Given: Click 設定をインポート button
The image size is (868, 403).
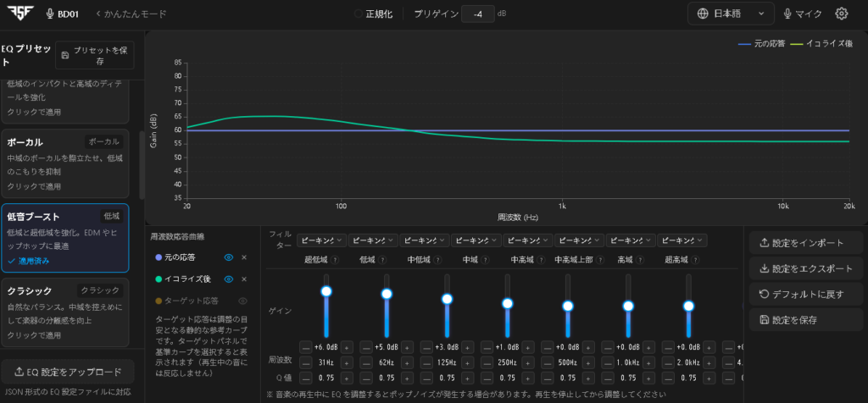Looking at the screenshot, I should point(806,243).
